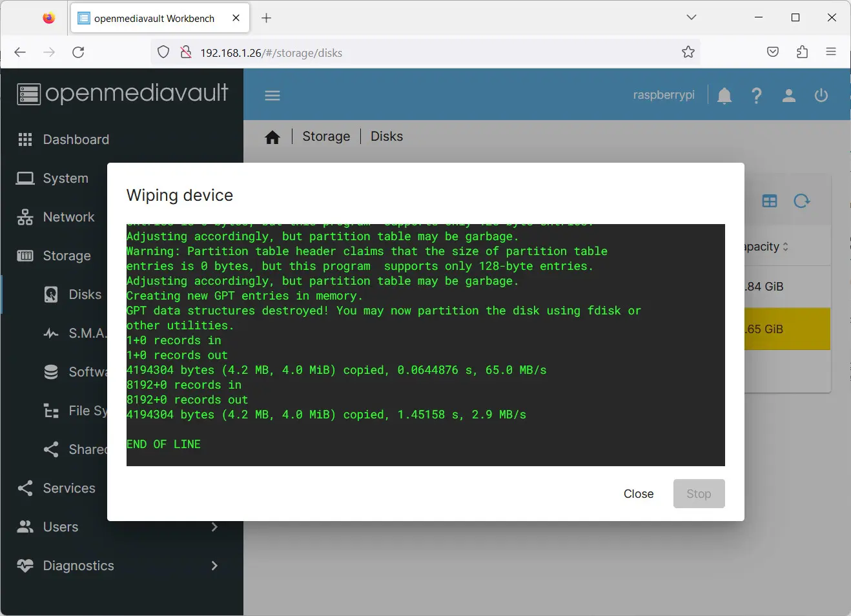The width and height of the screenshot is (851, 616).
Task: Click the Close button in wiping dialog
Action: (638, 494)
